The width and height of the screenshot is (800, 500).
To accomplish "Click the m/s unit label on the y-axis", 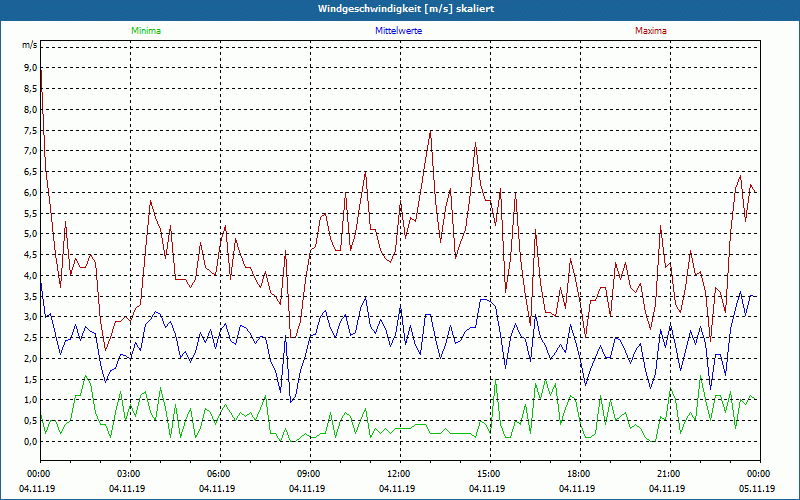I will (29, 45).
